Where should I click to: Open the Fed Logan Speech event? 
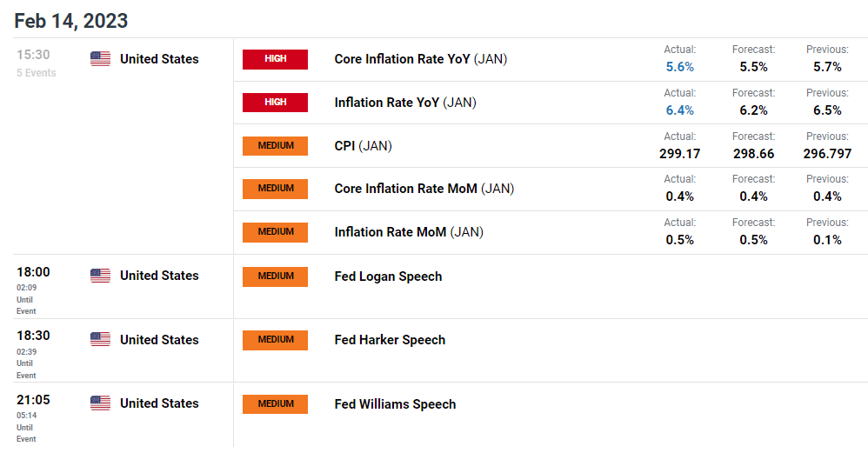pos(388,276)
